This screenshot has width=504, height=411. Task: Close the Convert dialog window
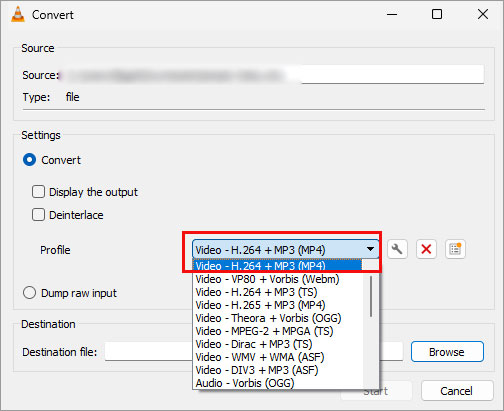[483, 14]
